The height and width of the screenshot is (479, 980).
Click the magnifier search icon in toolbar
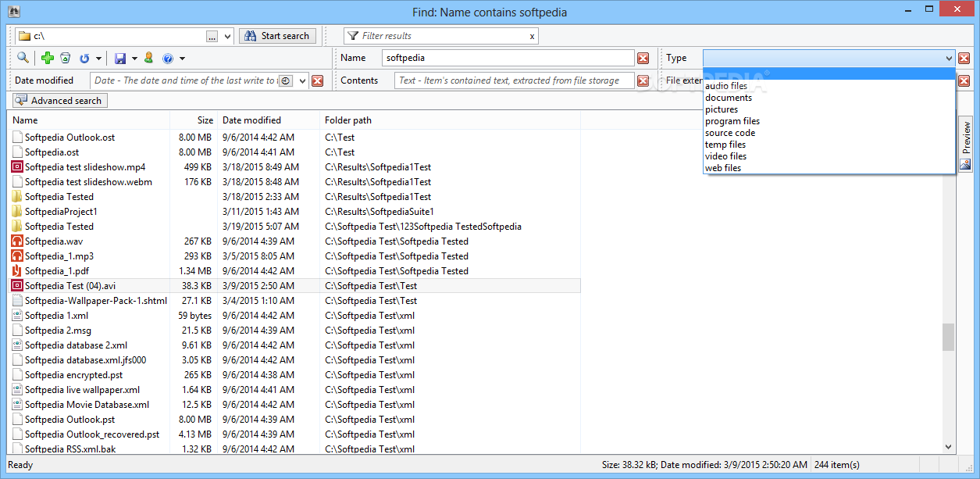(23, 58)
